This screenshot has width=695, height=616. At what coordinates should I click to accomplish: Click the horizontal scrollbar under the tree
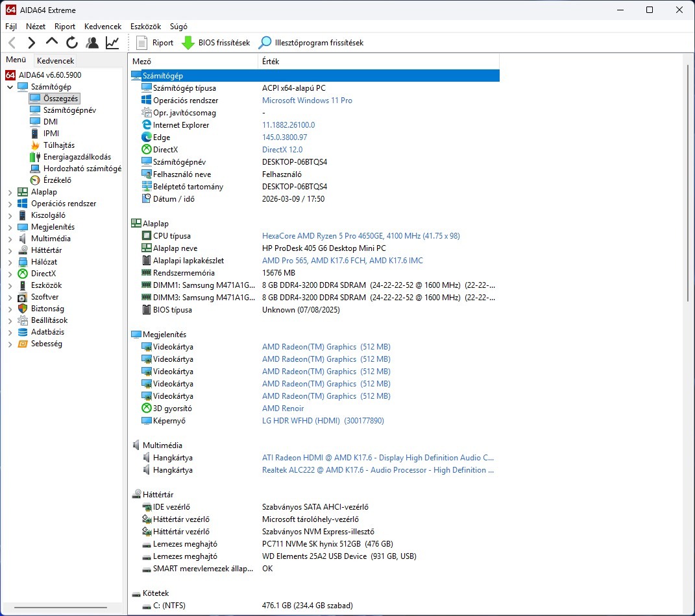(61, 608)
